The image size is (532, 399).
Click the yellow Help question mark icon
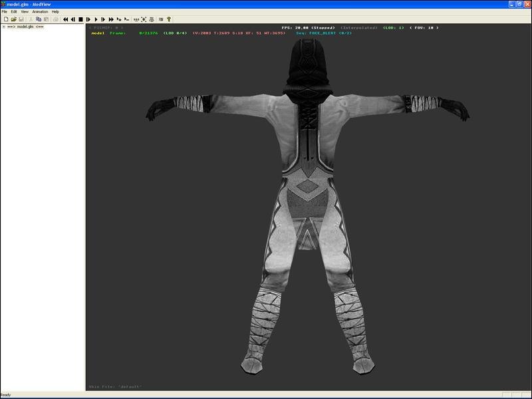coord(169,19)
